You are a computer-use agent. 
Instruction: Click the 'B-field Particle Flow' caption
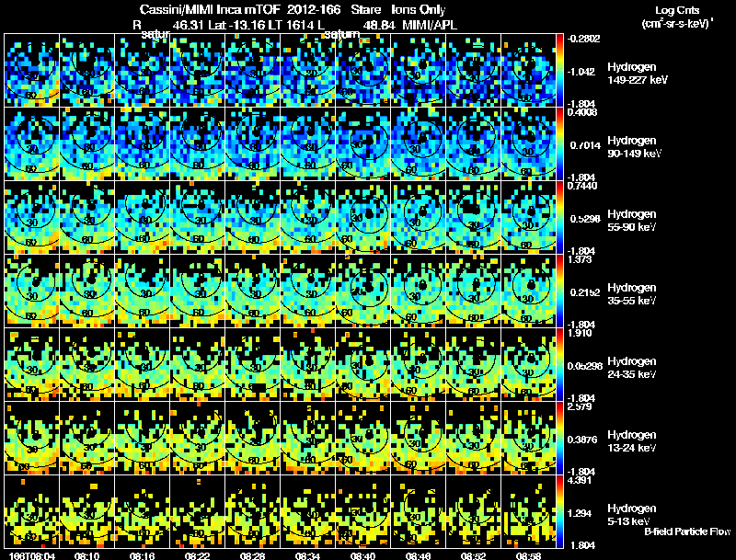coord(687,531)
